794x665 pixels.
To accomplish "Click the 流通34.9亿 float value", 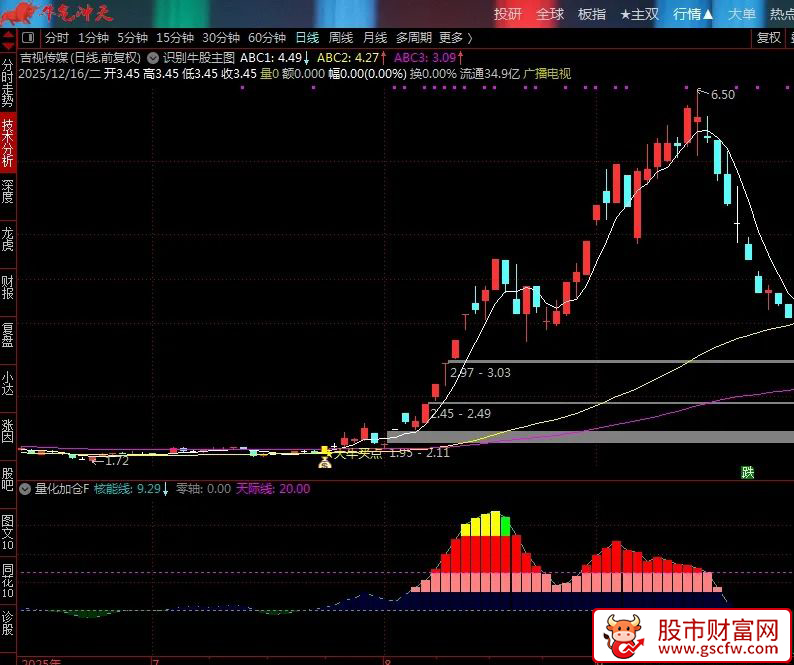I will 490,74.
